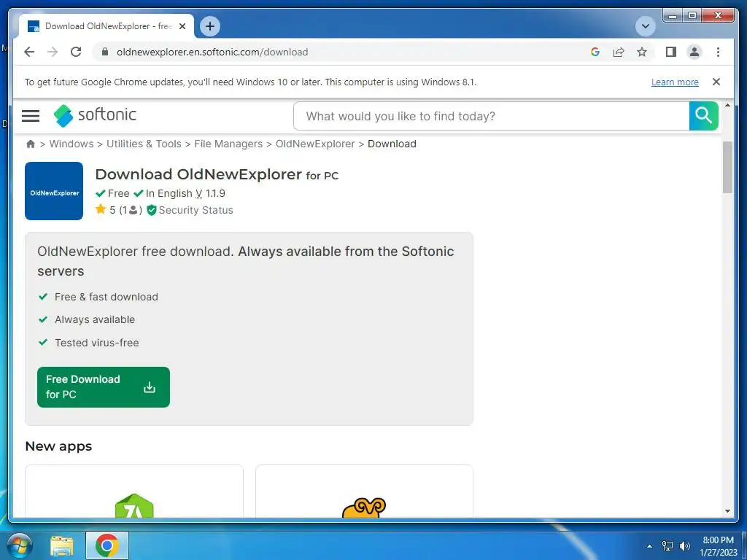This screenshot has width=747, height=560.
Task: Open a new browser tab
Action: point(210,26)
